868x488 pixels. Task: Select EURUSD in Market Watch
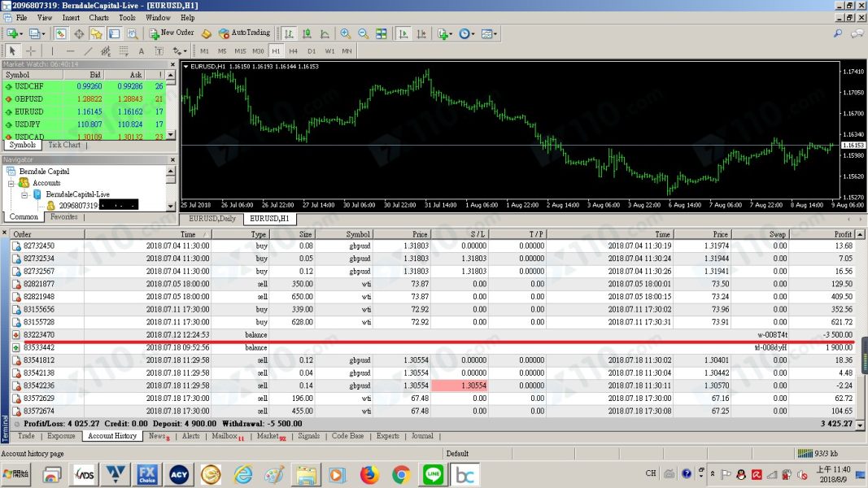click(29, 111)
